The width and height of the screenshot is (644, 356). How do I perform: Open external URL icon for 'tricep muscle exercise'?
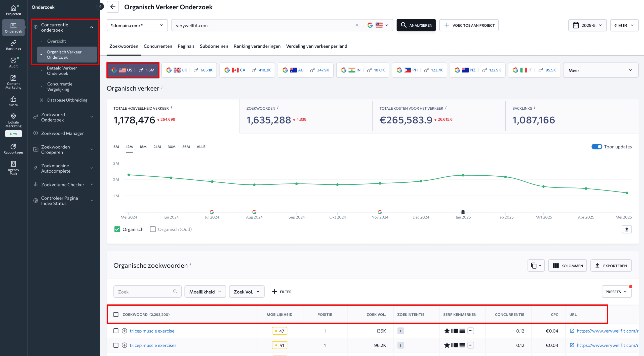pos(572,331)
